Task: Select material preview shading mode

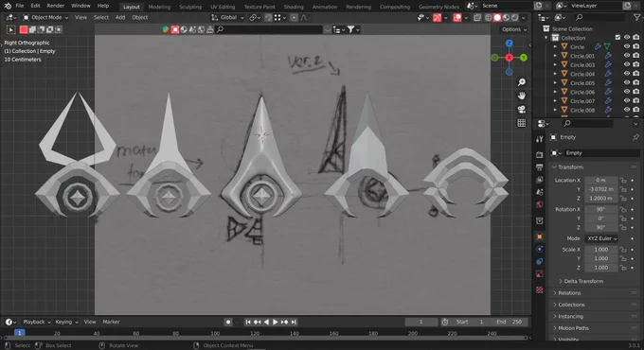Action: 506,18
